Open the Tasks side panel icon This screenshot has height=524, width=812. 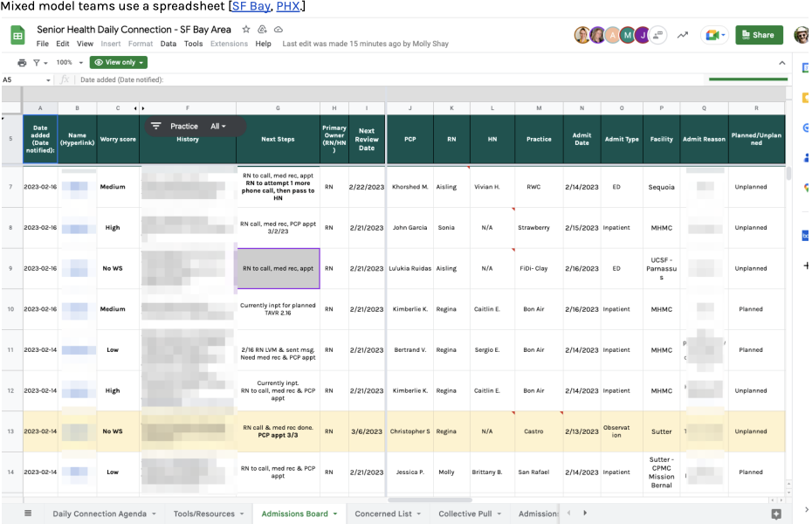point(806,128)
